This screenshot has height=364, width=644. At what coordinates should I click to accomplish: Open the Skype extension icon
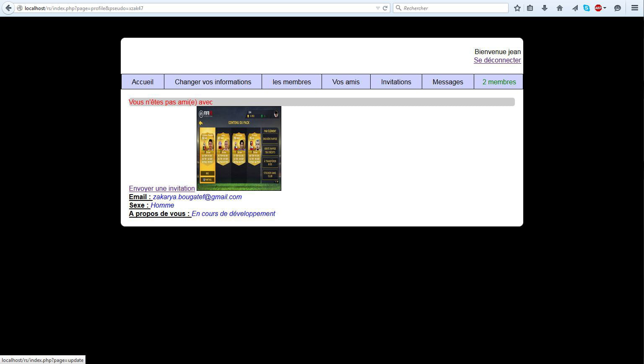(587, 8)
